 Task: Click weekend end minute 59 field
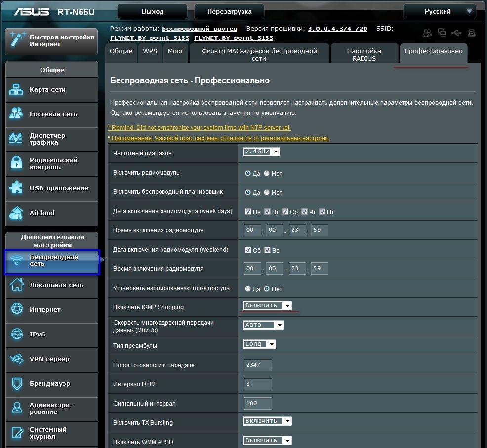(319, 269)
